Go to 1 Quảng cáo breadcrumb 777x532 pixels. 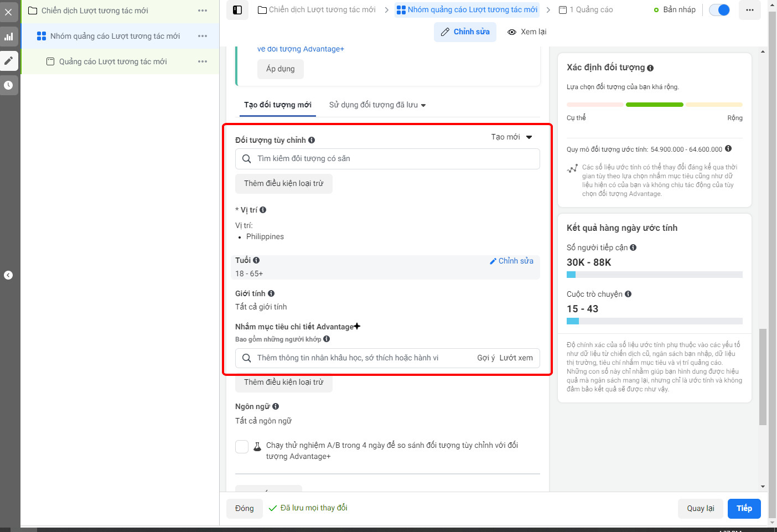[586, 9]
